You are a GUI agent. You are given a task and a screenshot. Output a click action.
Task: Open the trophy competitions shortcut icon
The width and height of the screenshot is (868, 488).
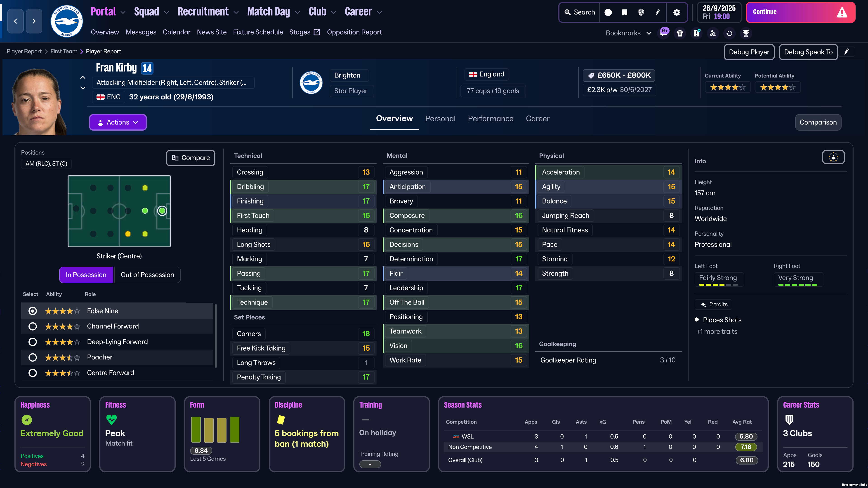pos(746,33)
